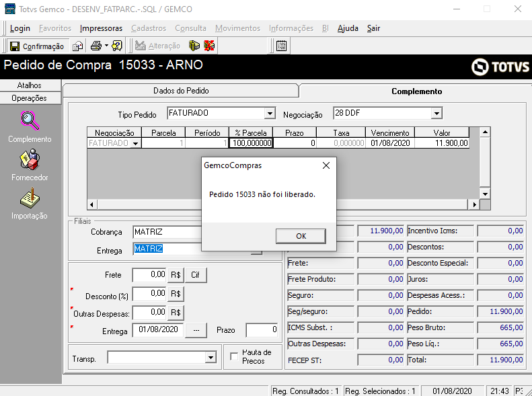Click the status bar time 21:43

click(x=500, y=391)
